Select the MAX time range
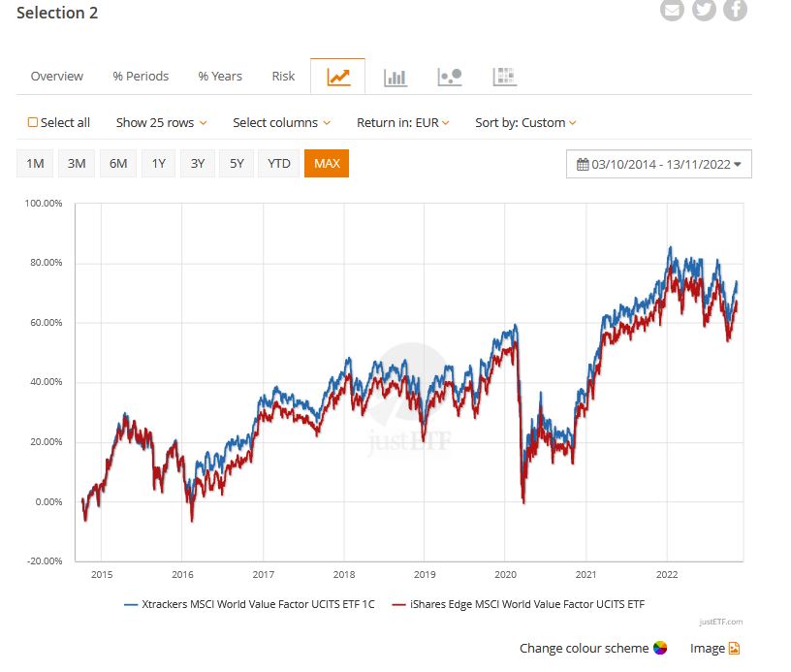The height and width of the screenshot is (672, 791). point(327,164)
